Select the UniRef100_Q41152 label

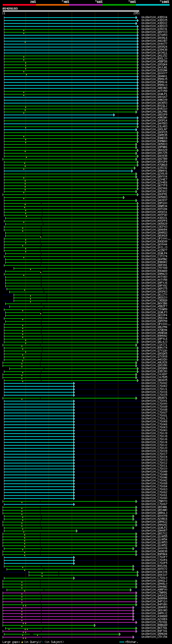click(x=154, y=56)
